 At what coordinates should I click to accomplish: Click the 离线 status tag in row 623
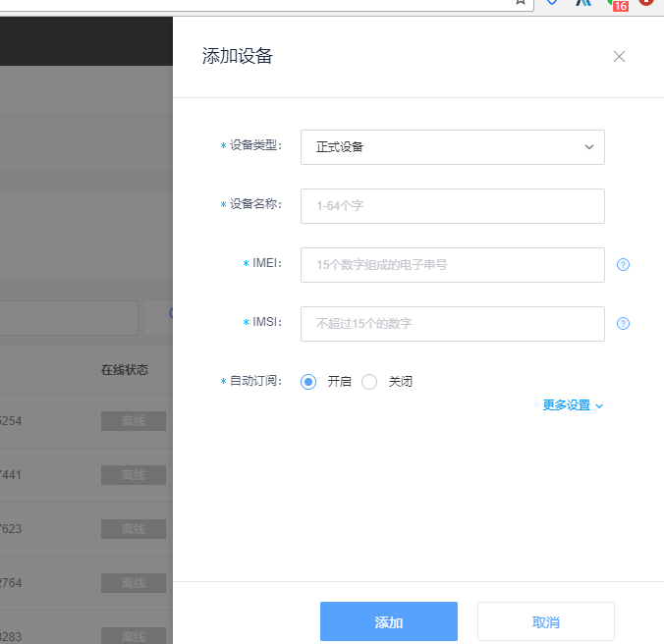[134, 529]
